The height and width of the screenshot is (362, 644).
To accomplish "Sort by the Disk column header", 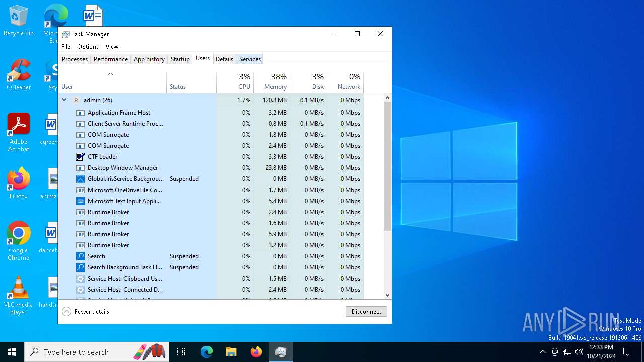I will tap(308, 82).
